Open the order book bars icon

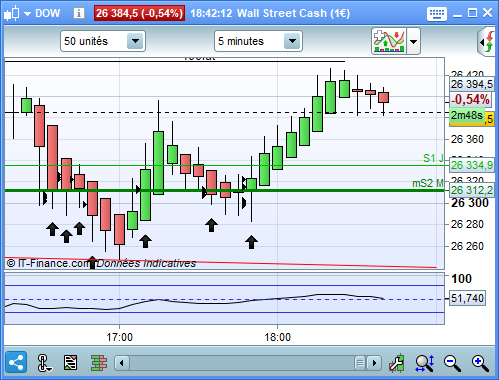click(99, 363)
